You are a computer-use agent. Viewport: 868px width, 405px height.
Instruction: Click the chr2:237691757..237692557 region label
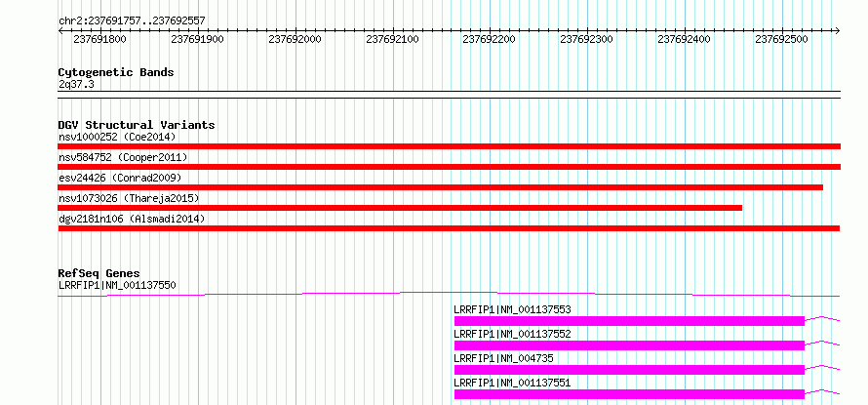click(132, 20)
